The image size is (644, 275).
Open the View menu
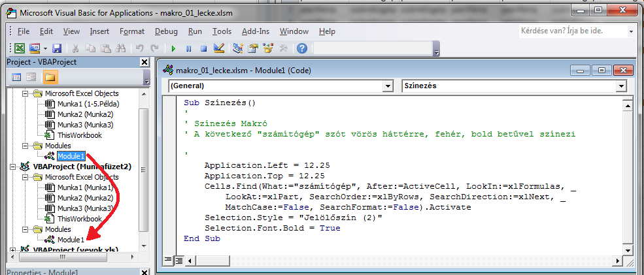(71, 31)
